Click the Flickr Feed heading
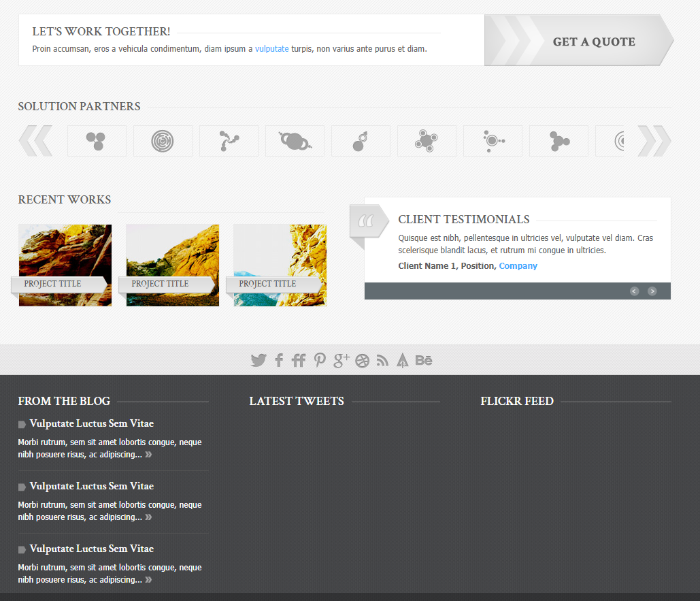 click(517, 401)
